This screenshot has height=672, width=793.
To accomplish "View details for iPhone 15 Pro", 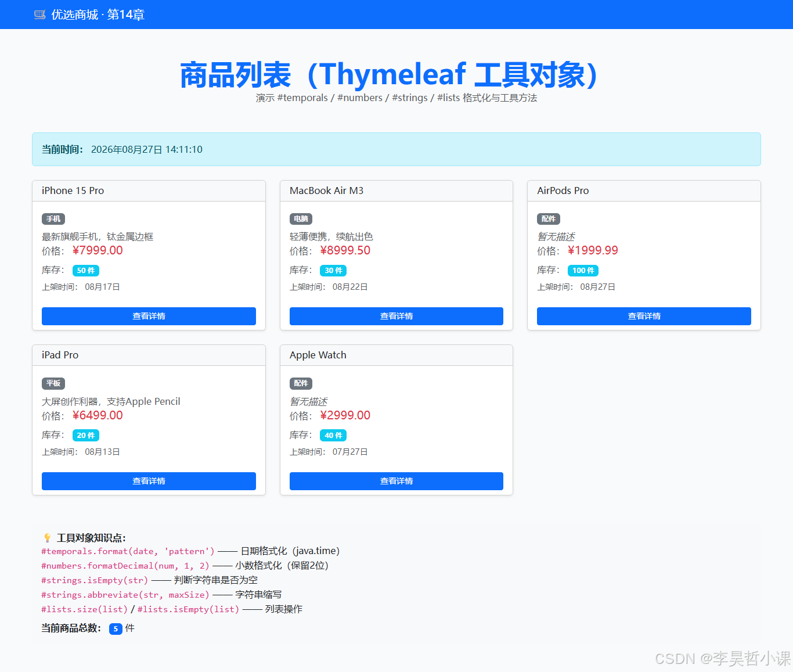I will coord(149,316).
